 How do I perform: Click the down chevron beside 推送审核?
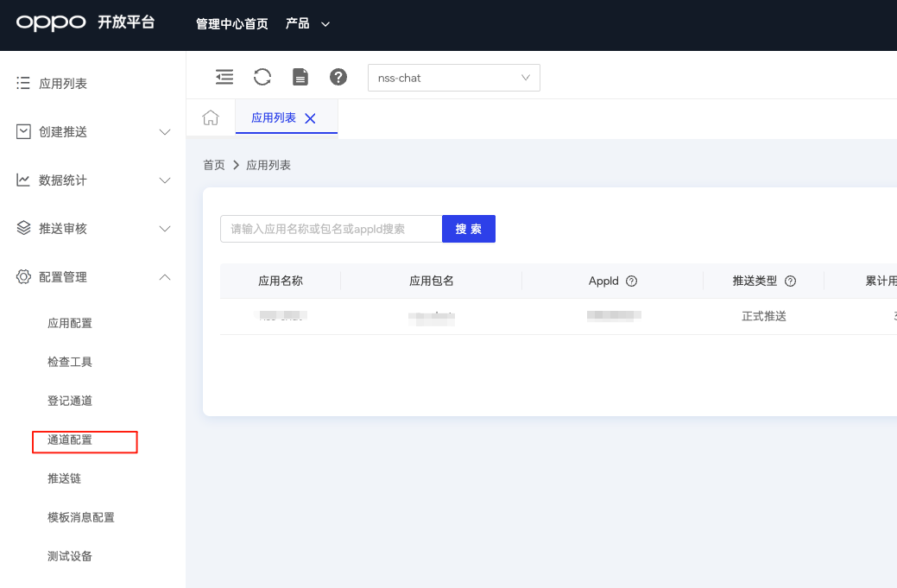click(165, 230)
